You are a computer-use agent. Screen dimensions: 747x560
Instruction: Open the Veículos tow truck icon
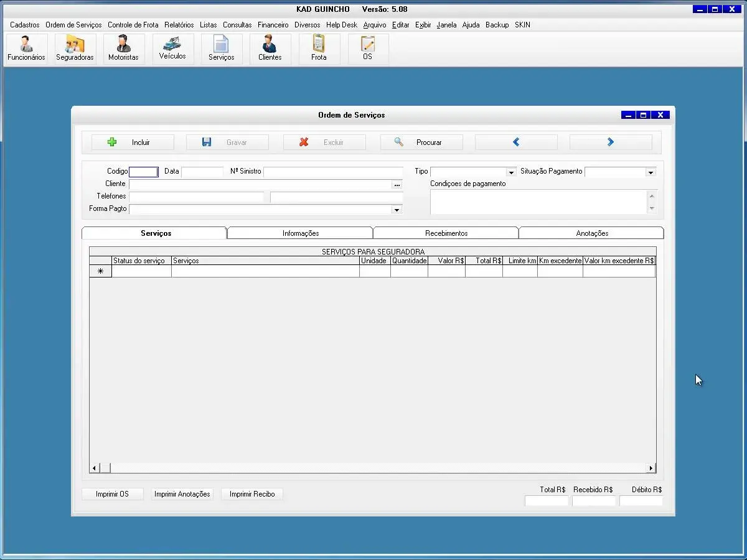172,49
